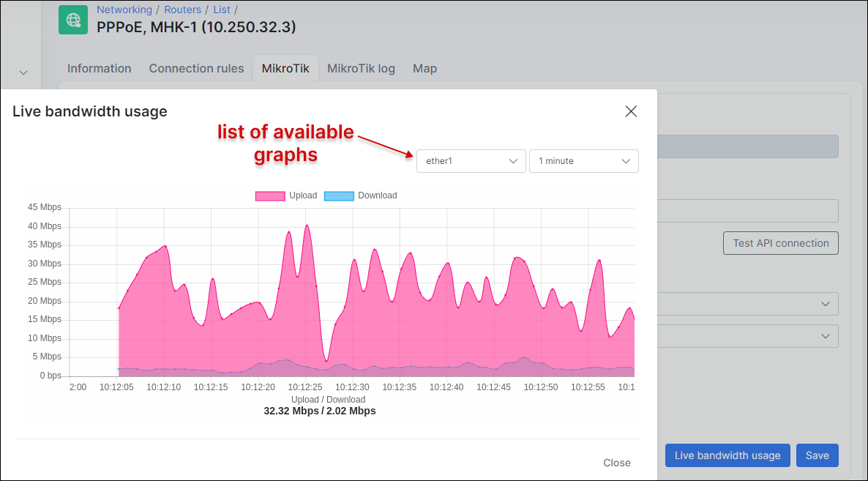The height and width of the screenshot is (481, 868).
Task: Click the 20 Mbps axis label
Action: click(x=45, y=301)
